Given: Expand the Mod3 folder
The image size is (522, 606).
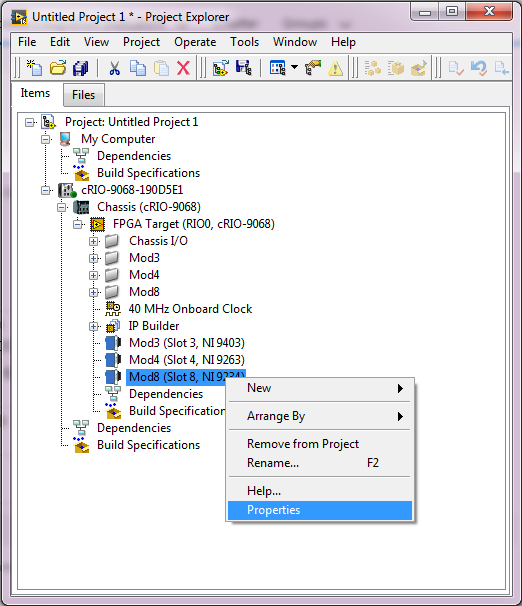Looking at the screenshot, I should point(93,258).
